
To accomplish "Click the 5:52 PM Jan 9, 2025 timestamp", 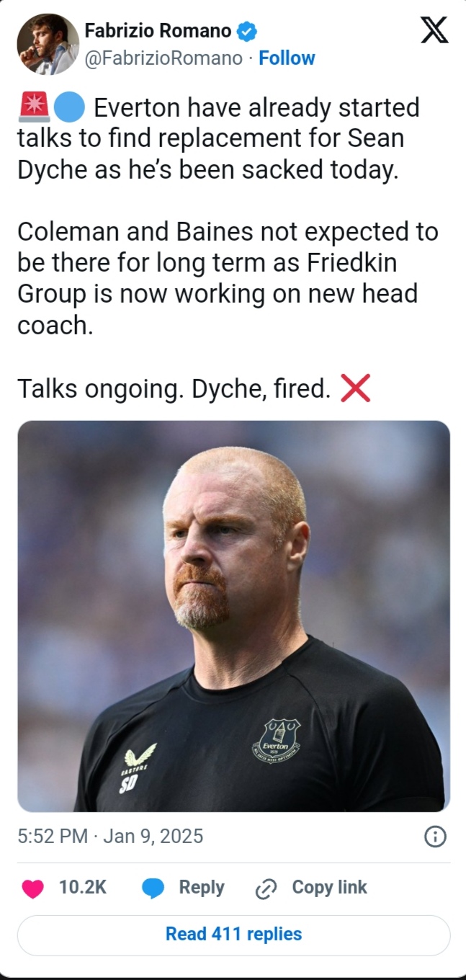I will (110, 836).
